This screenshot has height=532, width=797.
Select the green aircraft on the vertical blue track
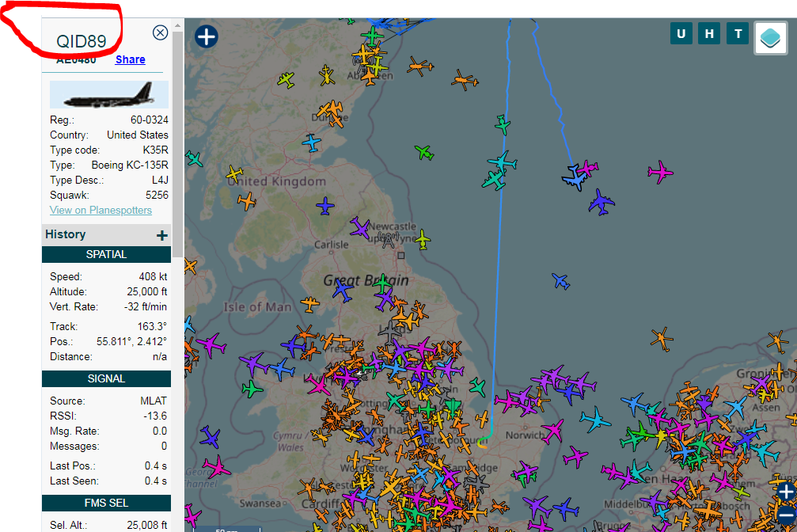[x=503, y=124]
